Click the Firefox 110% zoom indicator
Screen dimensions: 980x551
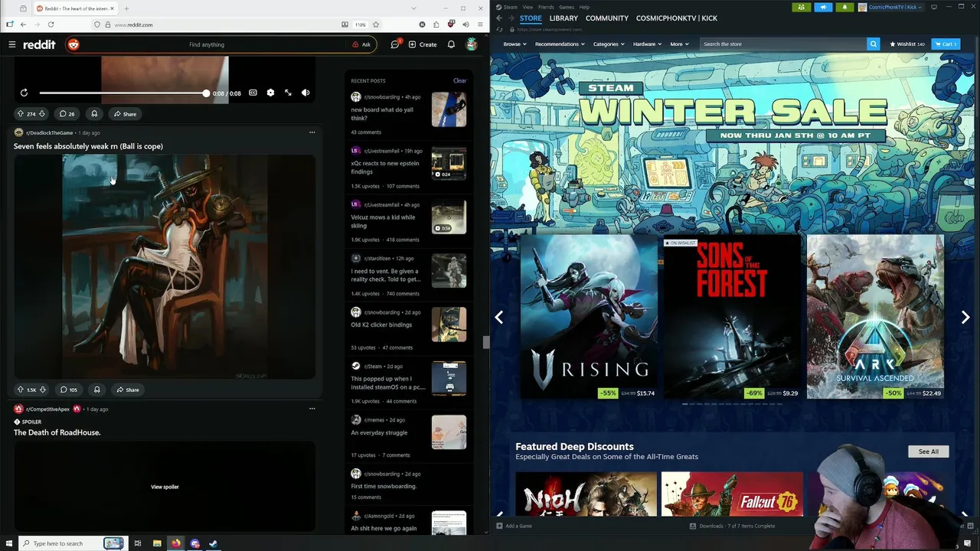(360, 24)
